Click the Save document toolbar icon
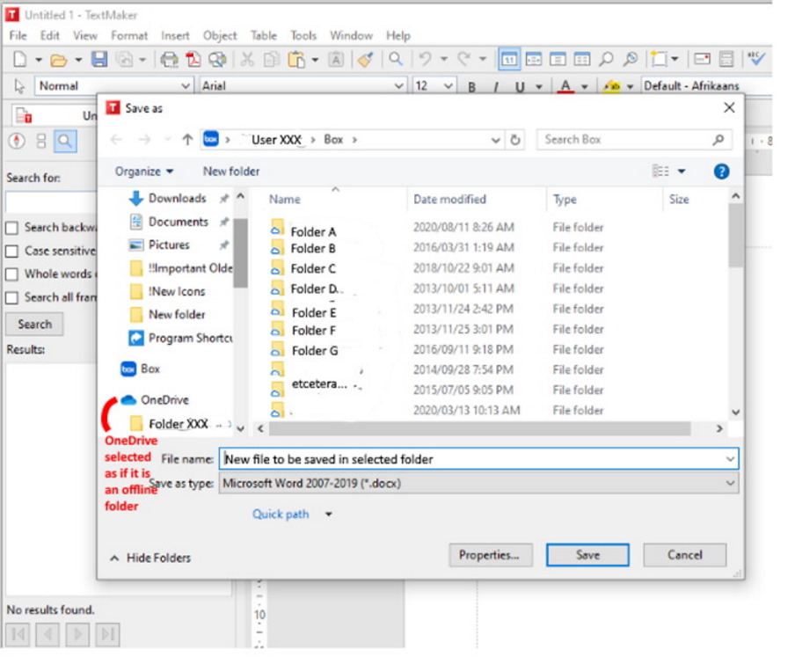 coord(99,60)
